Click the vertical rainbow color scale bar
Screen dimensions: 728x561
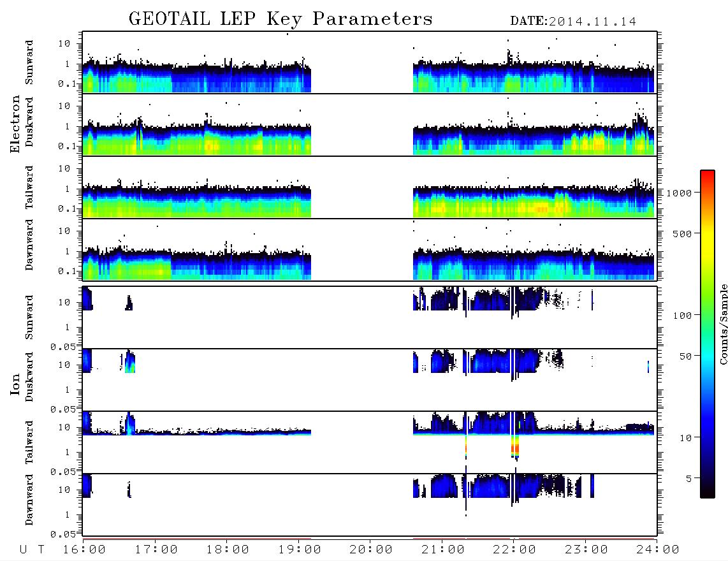[x=708, y=334]
